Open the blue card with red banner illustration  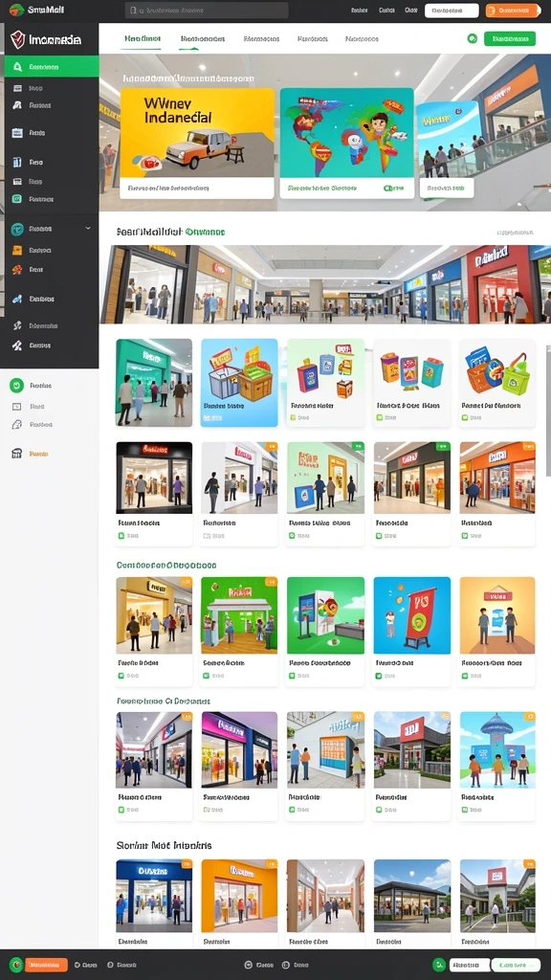(x=411, y=632)
